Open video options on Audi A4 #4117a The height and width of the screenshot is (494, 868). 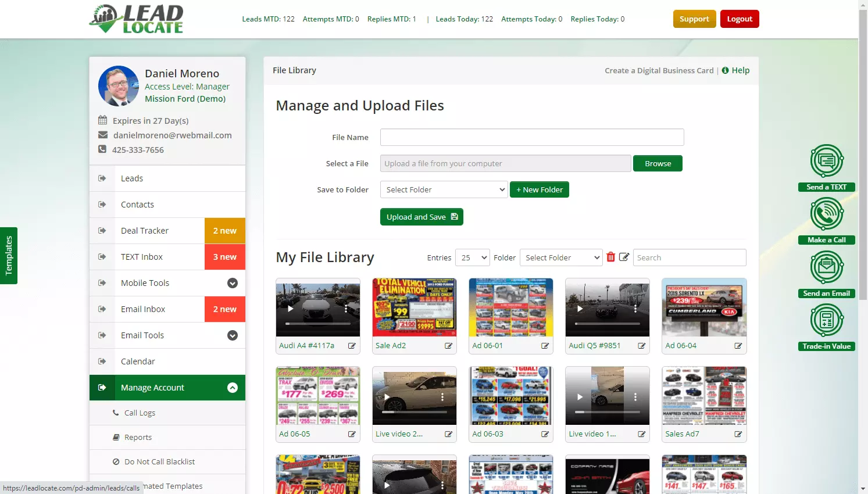pyautogui.click(x=346, y=309)
